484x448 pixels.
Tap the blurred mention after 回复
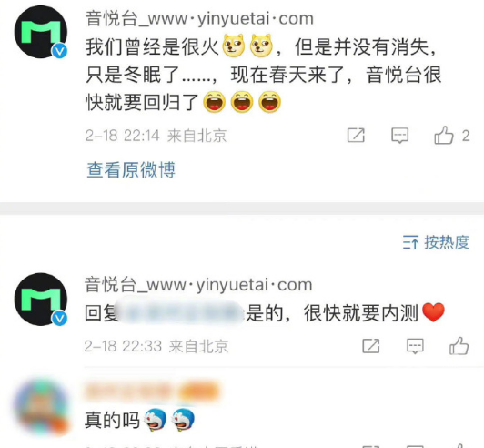coord(180,312)
